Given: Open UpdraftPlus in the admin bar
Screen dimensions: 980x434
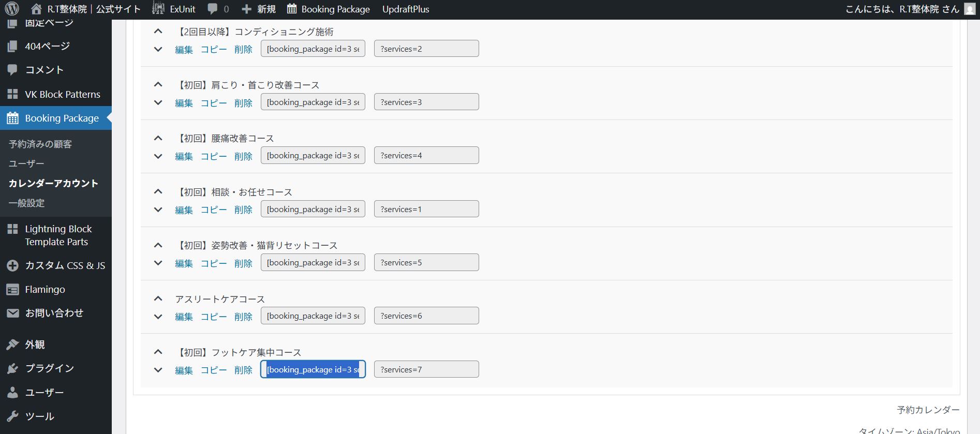Looking at the screenshot, I should pyautogui.click(x=406, y=9).
